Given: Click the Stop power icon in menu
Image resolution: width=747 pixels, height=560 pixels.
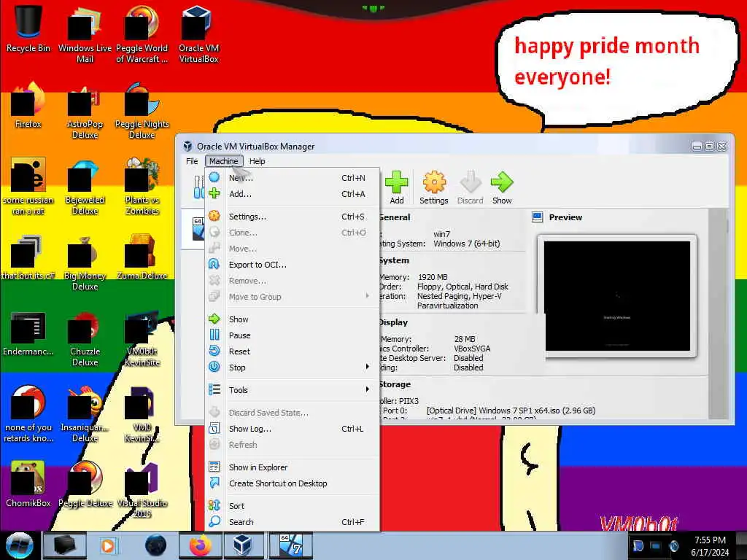Looking at the screenshot, I should 214,367.
